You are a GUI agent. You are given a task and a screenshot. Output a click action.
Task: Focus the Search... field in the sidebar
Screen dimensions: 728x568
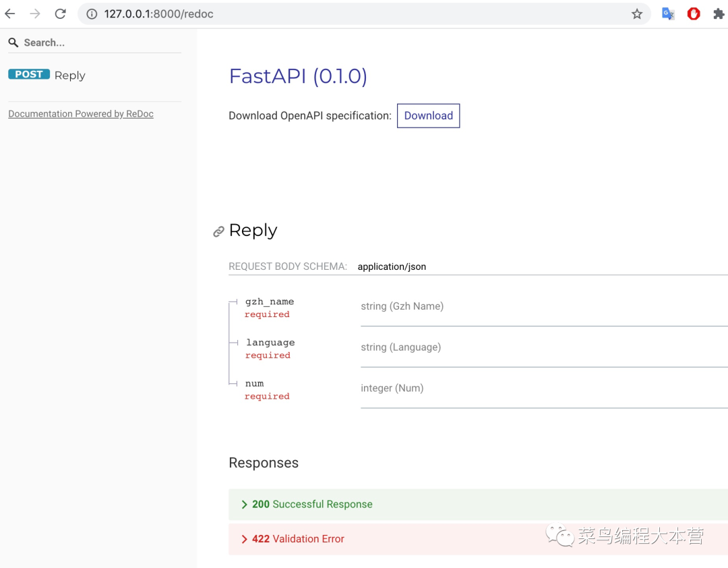click(95, 42)
